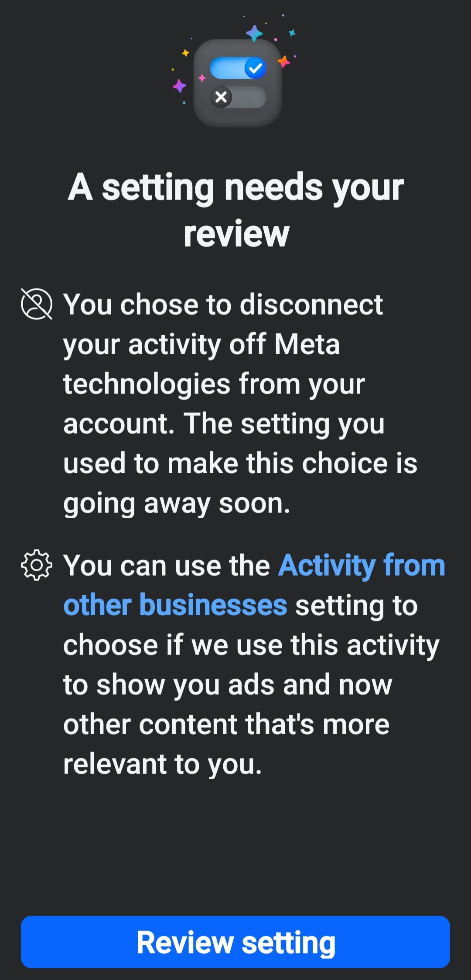Click the small pink sparkle star
The height and width of the screenshot is (980, 471).
pos(201,78)
